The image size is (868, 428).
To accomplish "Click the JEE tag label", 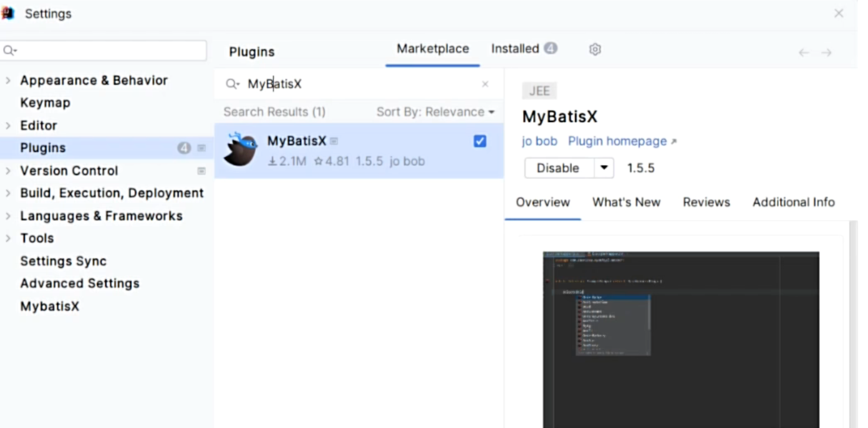I will [x=539, y=91].
